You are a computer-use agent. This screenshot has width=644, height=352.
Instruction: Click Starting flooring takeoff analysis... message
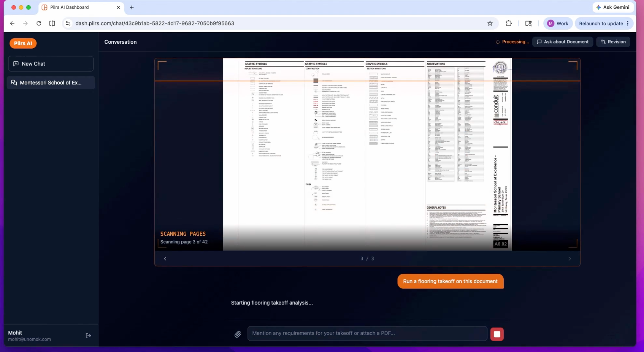coord(272,303)
